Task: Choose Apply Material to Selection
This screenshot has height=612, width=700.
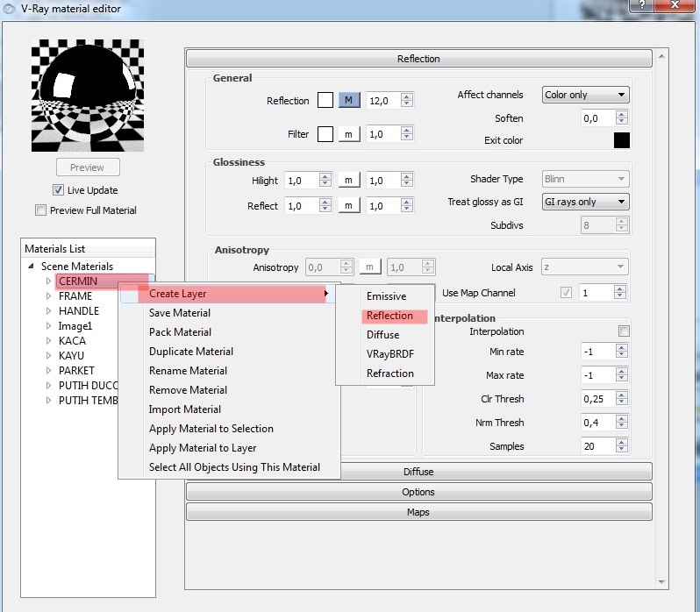Action: pos(229,429)
